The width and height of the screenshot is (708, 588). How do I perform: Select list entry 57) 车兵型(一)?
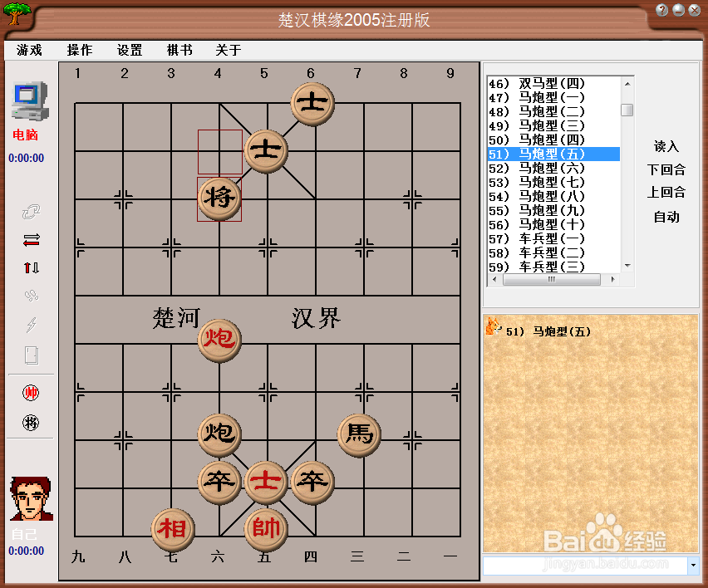tap(553, 238)
